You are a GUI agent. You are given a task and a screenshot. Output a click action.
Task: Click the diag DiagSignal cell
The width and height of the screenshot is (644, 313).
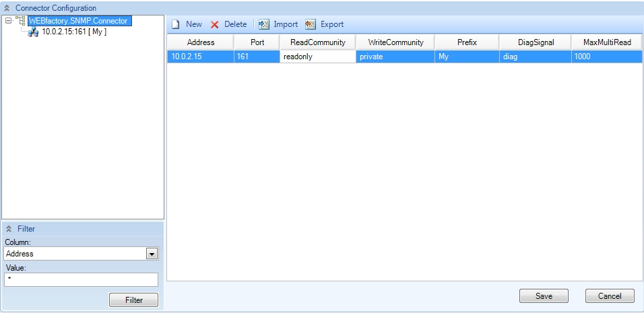(536, 57)
